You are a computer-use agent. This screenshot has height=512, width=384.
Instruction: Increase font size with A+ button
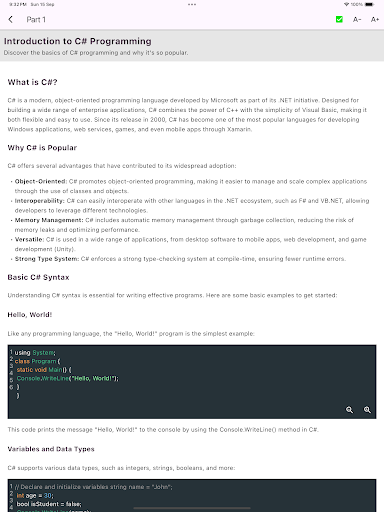375,20
